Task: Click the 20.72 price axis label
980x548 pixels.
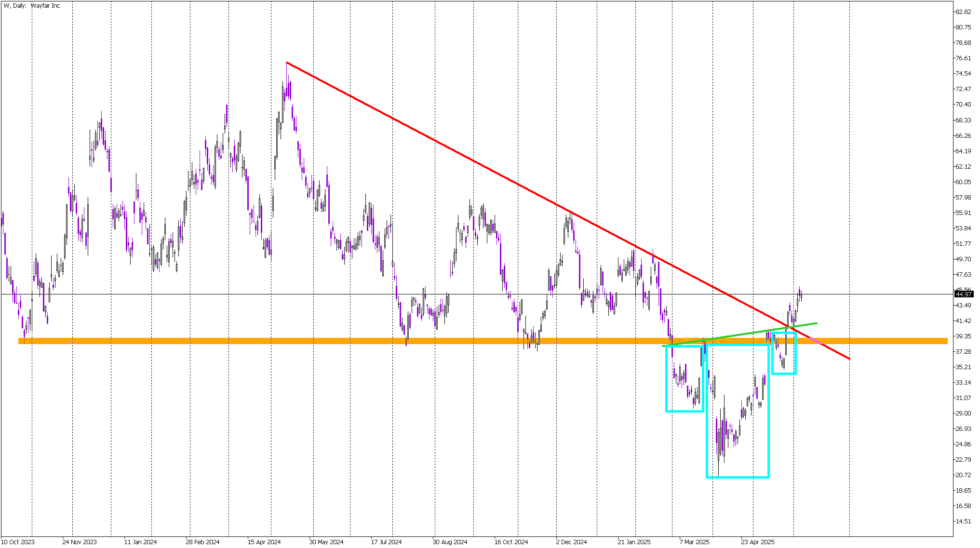Action: tap(963, 475)
